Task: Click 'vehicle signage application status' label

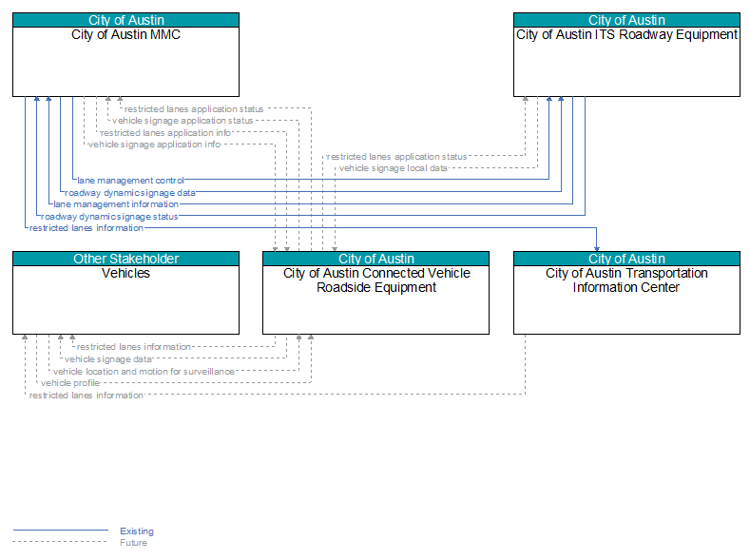Action: (x=183, y=121)
